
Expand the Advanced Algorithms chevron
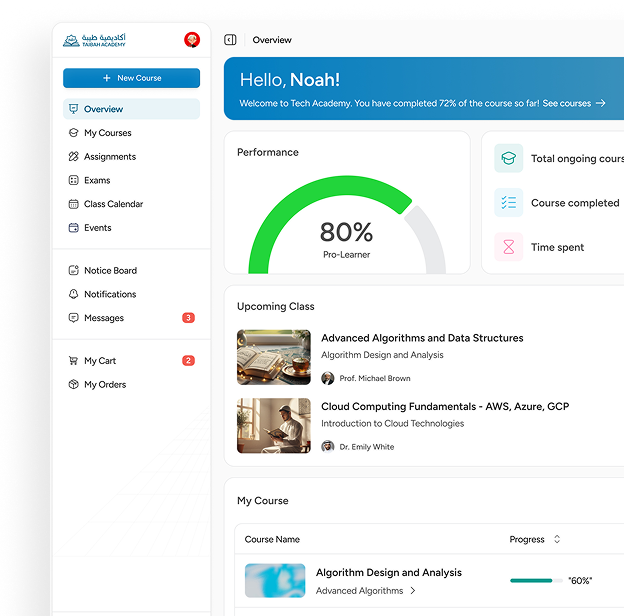click(x=413, y=591)
